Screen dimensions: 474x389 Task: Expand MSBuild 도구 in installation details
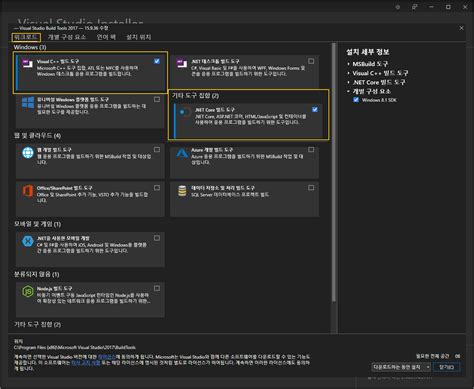(x=349, y=64)
